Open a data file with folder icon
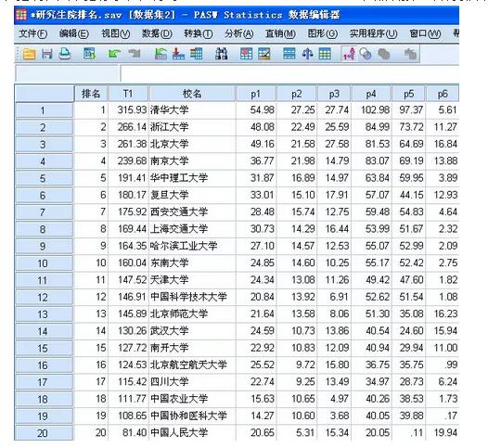 click(30, 54)
